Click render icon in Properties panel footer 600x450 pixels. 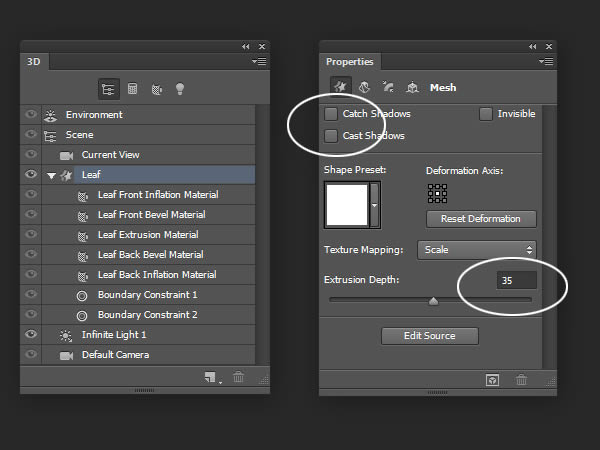(492, 380)
